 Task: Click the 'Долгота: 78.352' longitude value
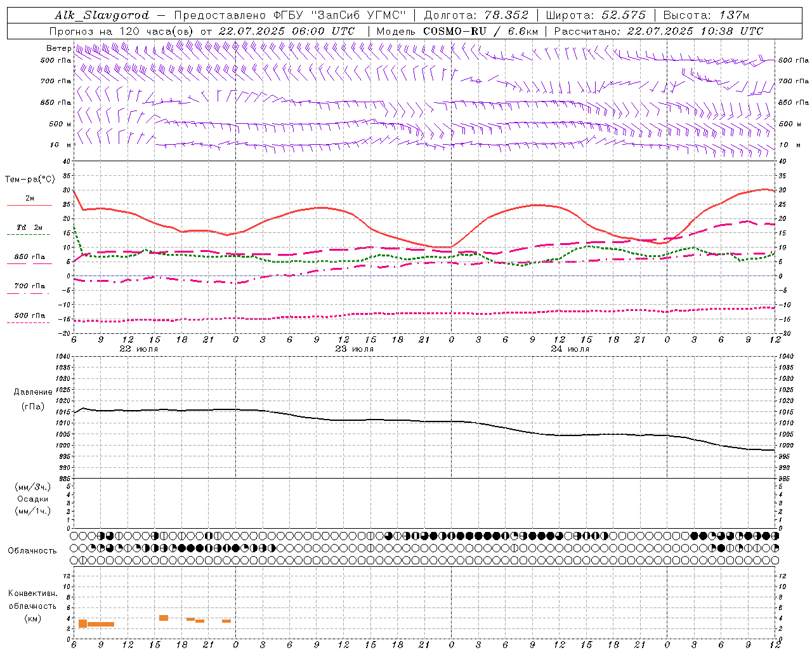coord(476,15)
